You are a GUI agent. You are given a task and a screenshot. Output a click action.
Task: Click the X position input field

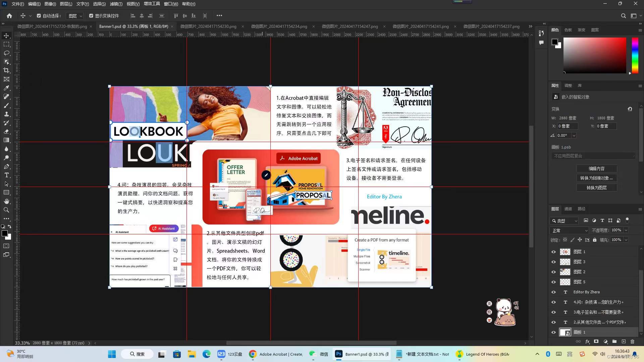point(568,126)
